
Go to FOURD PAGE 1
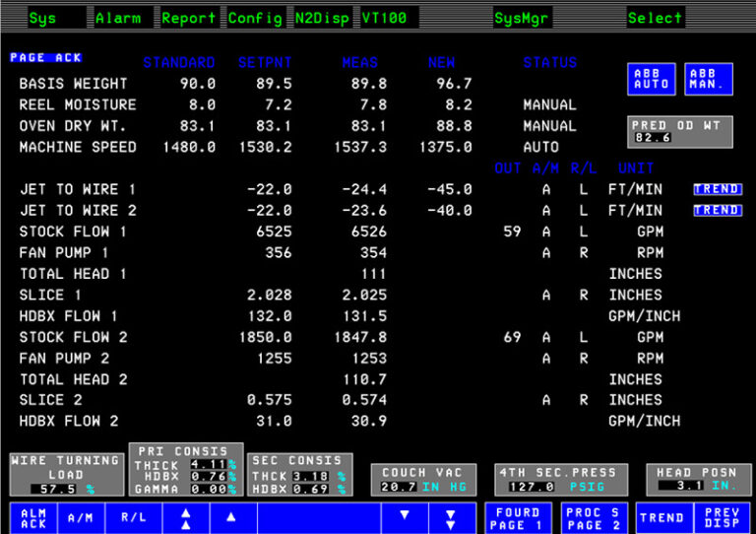pyautogui.click(x=518, y=518)
